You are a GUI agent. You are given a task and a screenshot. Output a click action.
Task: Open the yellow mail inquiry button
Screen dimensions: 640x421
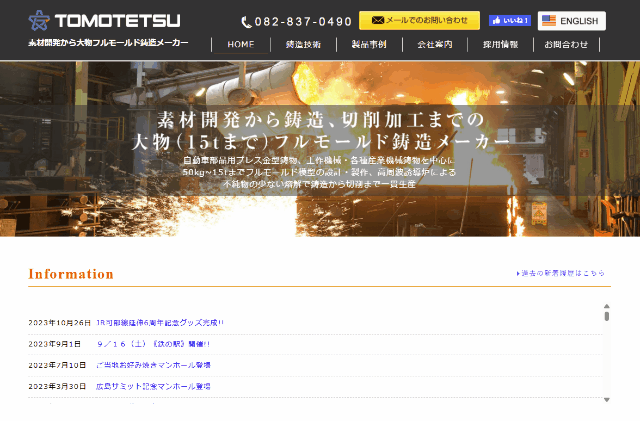(x=419, y=20)
